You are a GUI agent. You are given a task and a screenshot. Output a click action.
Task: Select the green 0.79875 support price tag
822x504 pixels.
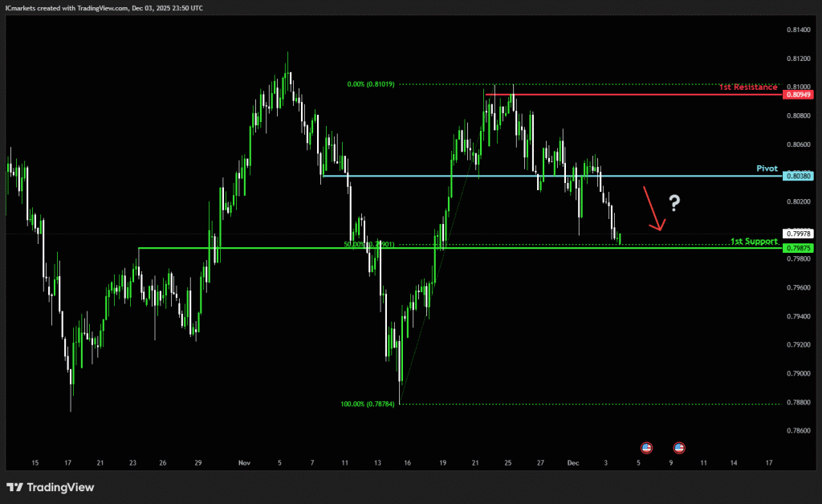tap(800, 248)
